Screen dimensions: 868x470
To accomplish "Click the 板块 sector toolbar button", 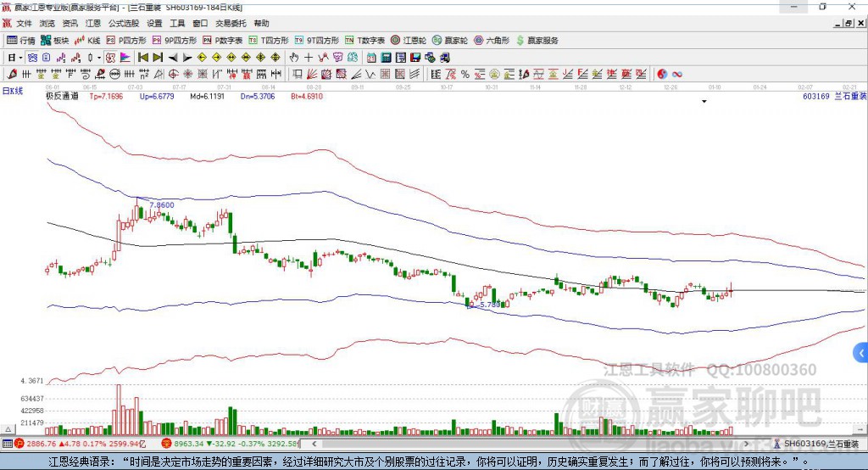I will [x=55, y=40].
